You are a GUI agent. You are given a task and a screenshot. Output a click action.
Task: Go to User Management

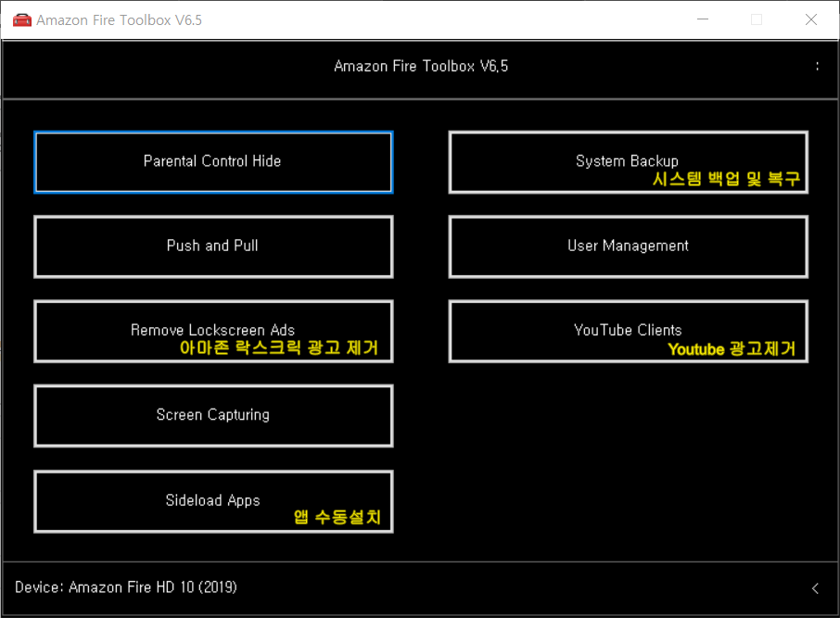pos(628,246)
